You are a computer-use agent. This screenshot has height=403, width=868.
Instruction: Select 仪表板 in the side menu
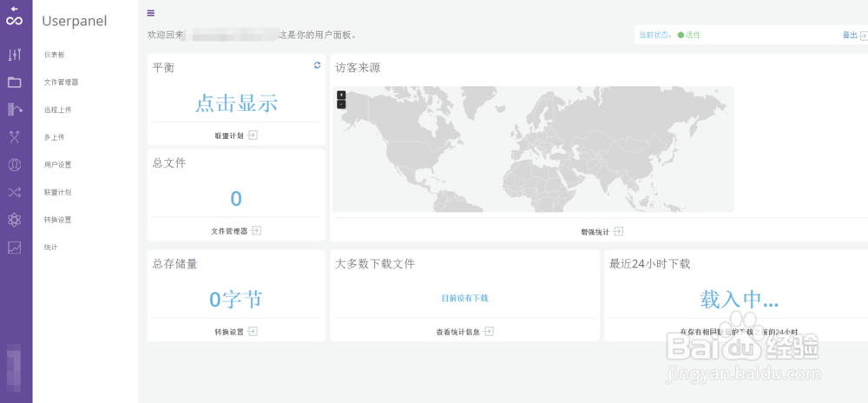(x=55, y=55)
